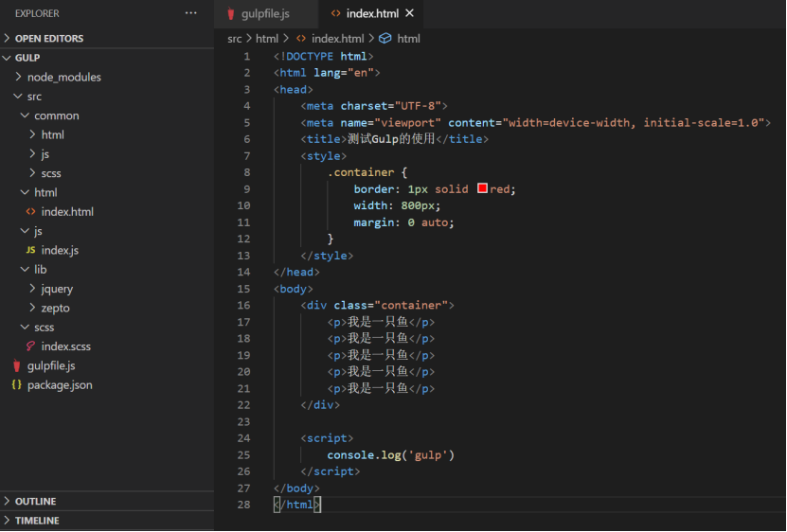The image size is (787, 532).
Task: Click the closing html tag on line 28
Action: 296,505
